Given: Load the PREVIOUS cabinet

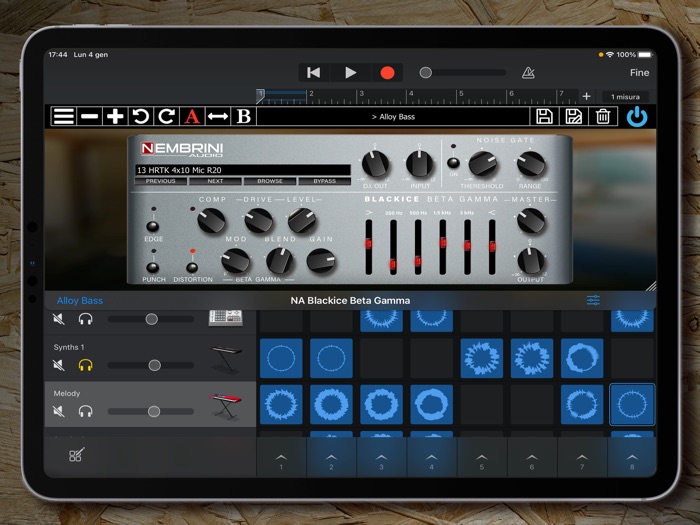Looking at the screenshot, I should point(161,181).
